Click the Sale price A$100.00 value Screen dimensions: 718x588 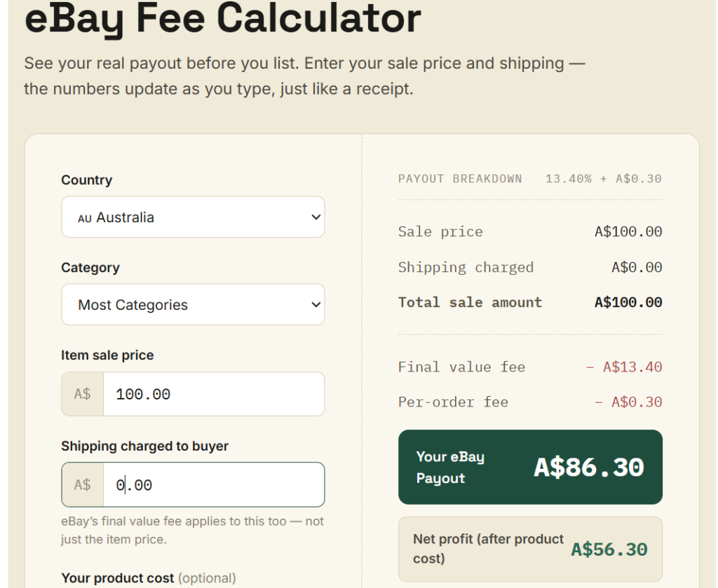point(628,231)
